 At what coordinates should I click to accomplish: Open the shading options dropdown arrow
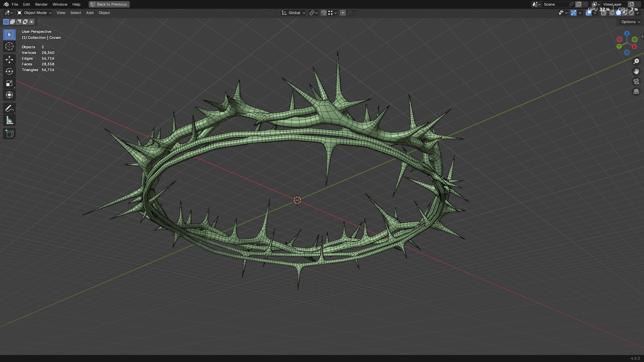tap(638, 13)
